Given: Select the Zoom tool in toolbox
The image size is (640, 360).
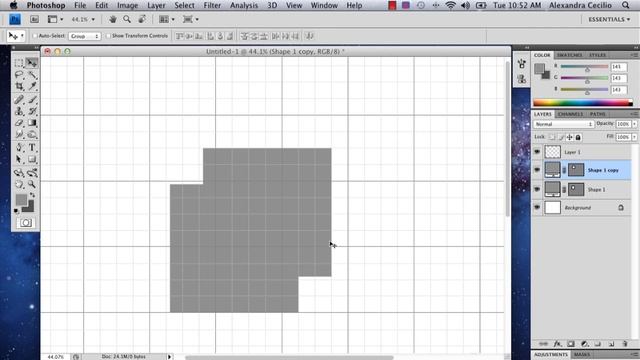Looking at the screenshot, I should click(32, 184).
